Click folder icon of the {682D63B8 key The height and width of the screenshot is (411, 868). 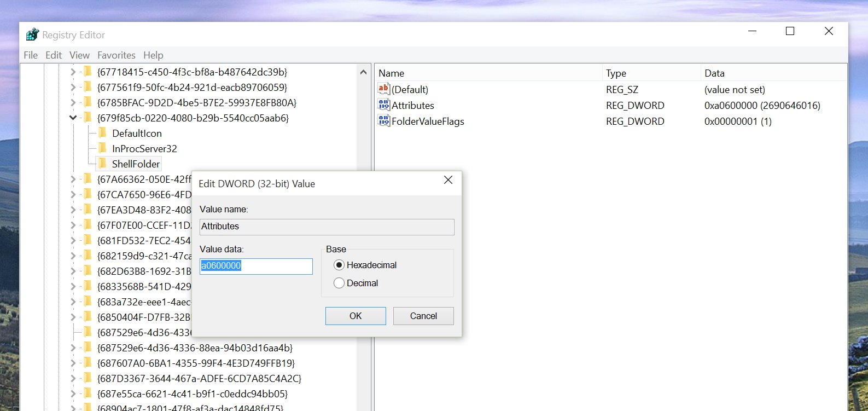(x=87, y=271)
